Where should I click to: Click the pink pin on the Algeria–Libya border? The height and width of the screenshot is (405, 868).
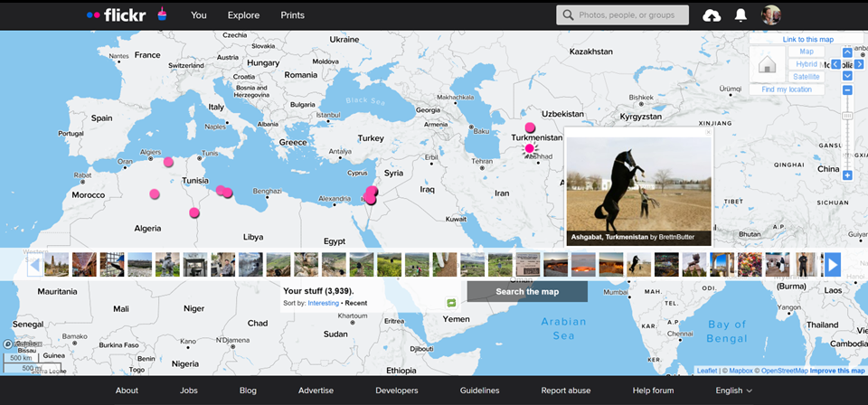tap(193, 212)
